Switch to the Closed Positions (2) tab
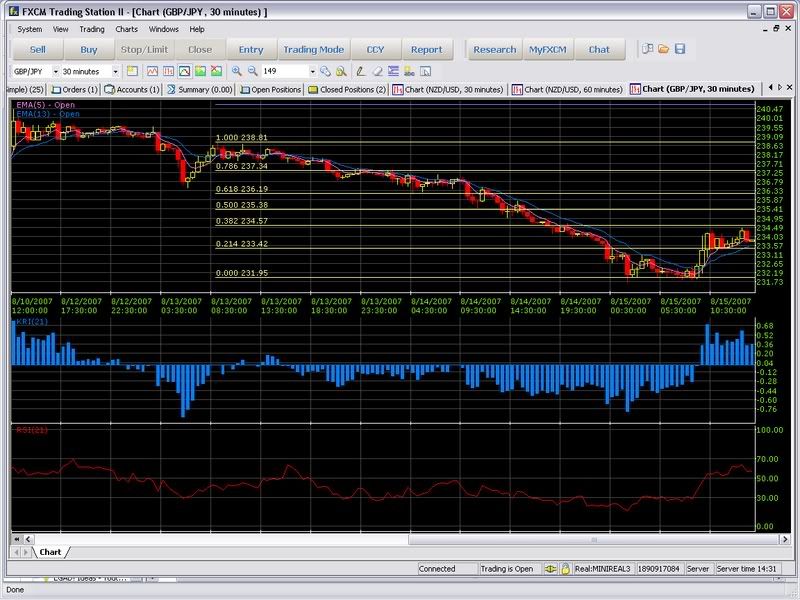 click(347, 89)
